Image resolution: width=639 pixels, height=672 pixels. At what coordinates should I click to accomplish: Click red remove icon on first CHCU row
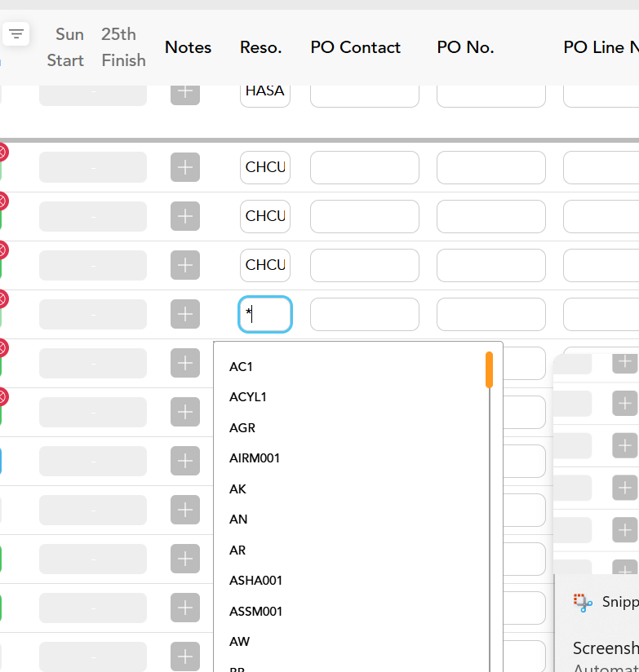coord(2,153)
